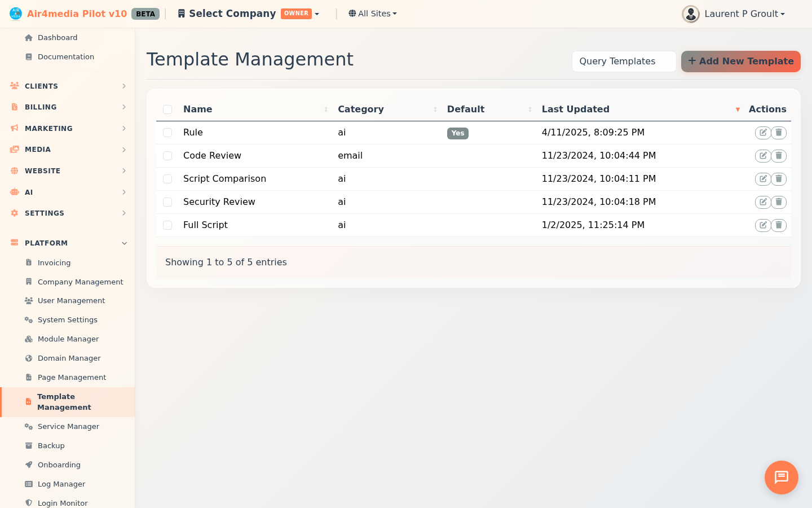Go to the Dashboard page
Image resolution: width=812 pixels, height=508 pixels.
tap(58, 37)
